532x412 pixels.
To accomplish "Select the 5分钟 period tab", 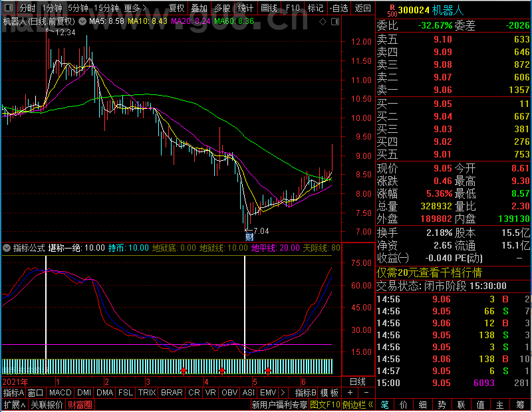I will tap(78, 8).
